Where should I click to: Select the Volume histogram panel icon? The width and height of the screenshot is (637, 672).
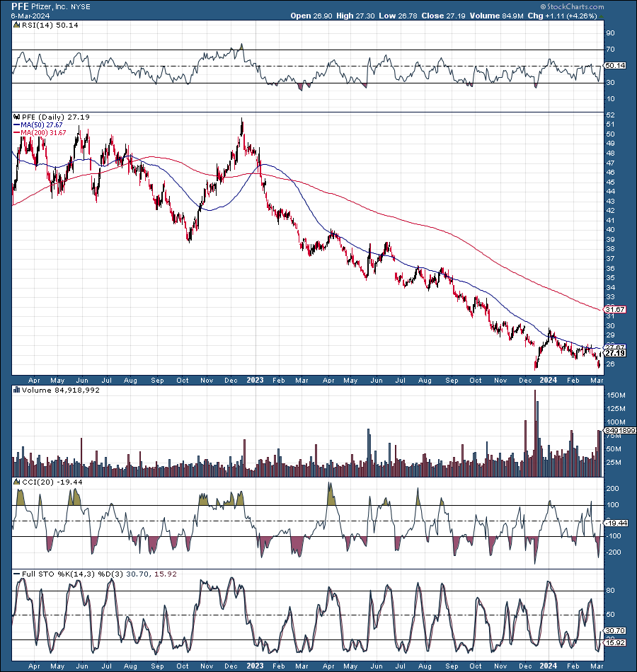16,388
